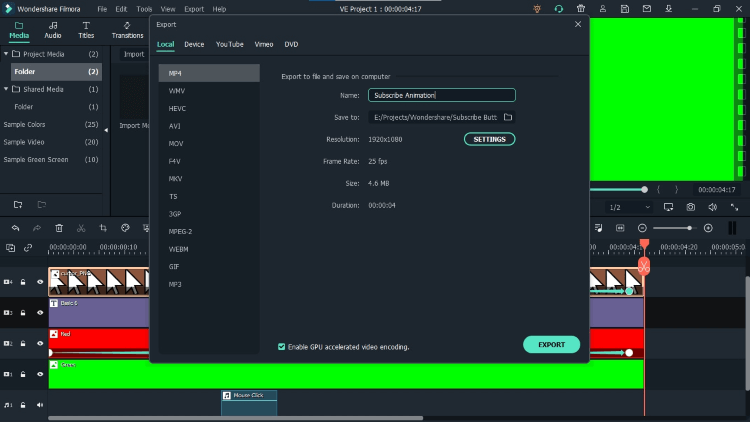
Task: Click the delete trash icon
Action: click(59, 228)
